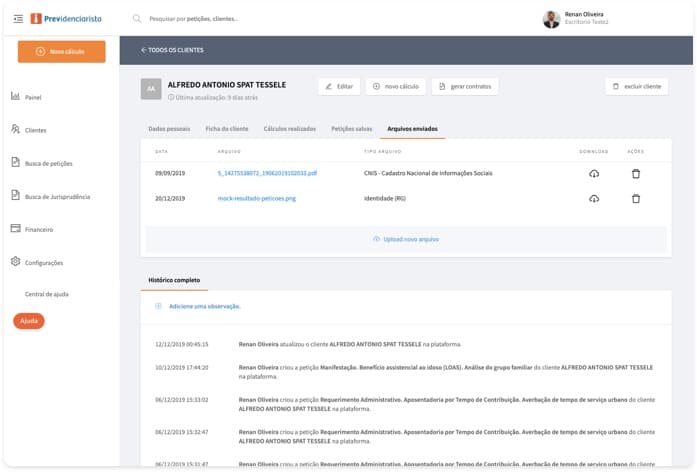The width and height of the screenshot is (697, 472).
Task: Open Central de ajuda
Action: click(x=47, y=294)
